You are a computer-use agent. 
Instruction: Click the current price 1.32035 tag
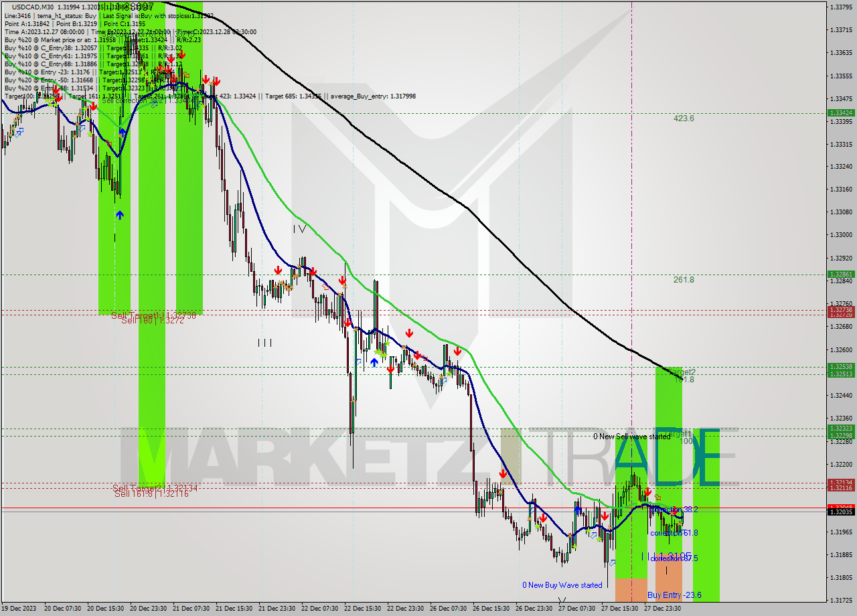pos(841,512)
